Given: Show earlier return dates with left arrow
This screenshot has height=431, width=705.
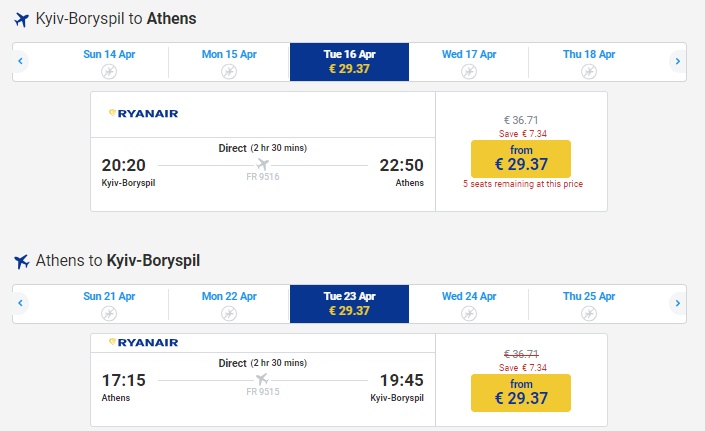Looking at the screenshot, I should coord(20,304).
